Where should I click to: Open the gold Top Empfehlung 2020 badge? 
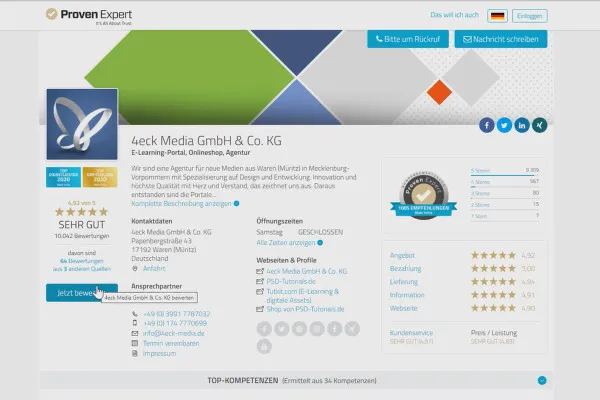(100, 177)
